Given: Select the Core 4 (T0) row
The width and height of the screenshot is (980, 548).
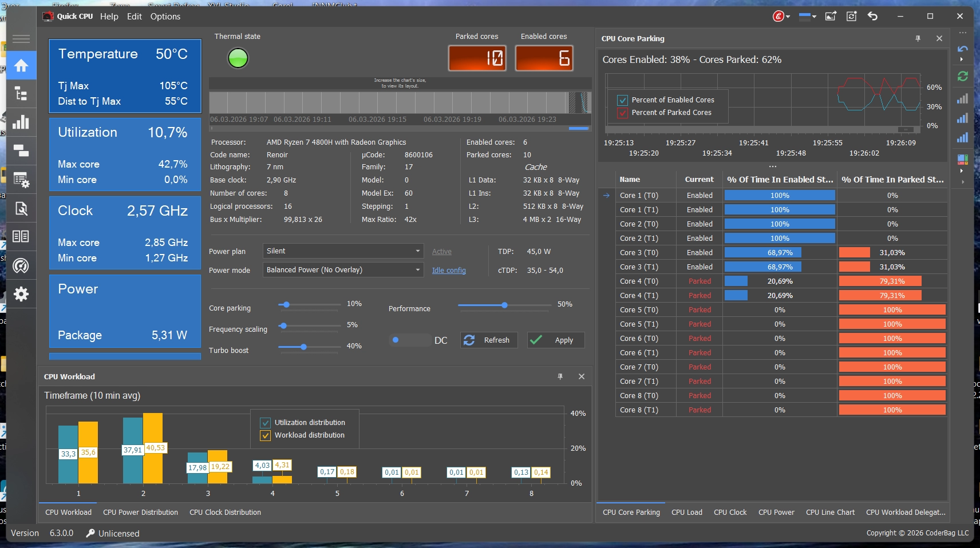Looking at the screenshot, I should click(x=639, y=281).
